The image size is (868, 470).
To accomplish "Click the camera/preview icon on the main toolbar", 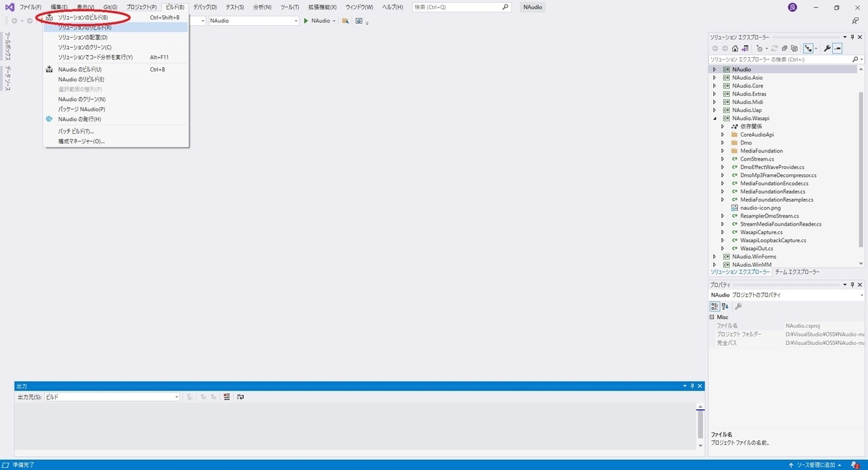I will point(359,22).
